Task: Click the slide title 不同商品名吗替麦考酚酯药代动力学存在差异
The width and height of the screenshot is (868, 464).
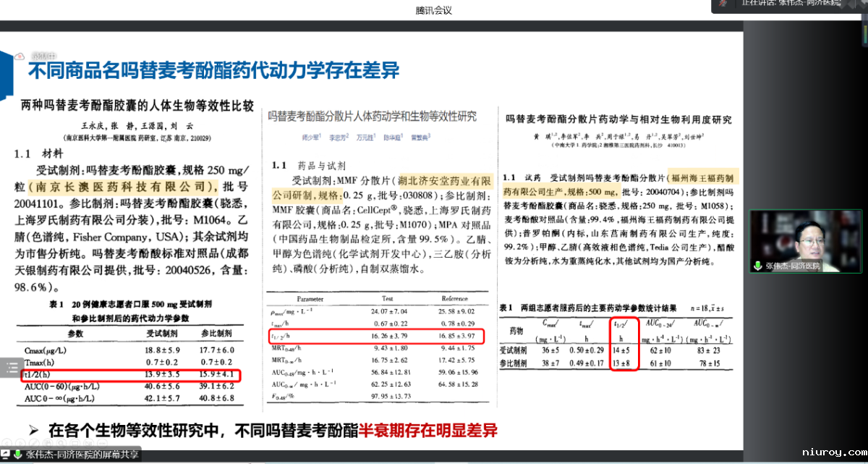Action: coord(213,71)
